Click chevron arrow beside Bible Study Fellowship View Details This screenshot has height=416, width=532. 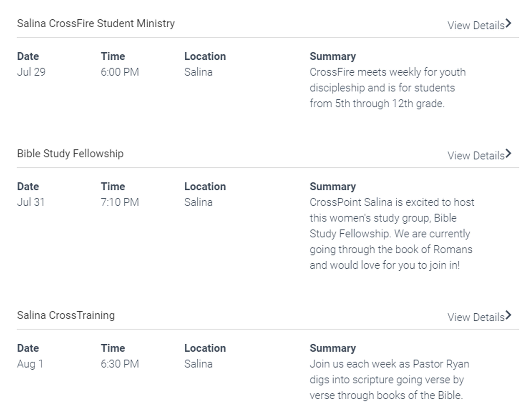508,153
